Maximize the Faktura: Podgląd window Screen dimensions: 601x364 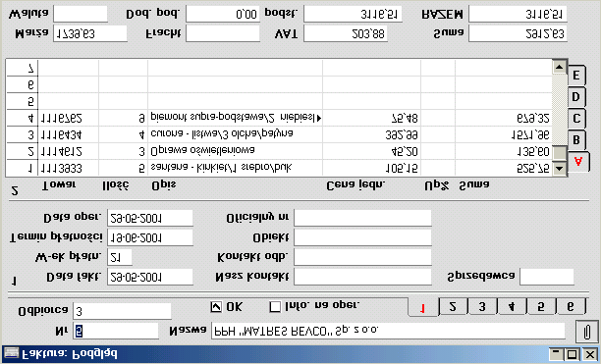point(572,353)
